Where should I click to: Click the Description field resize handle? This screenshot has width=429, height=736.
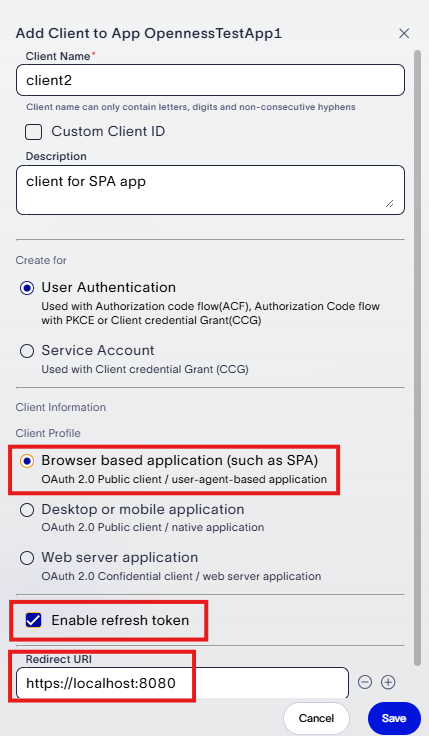[x=389, y=203]
